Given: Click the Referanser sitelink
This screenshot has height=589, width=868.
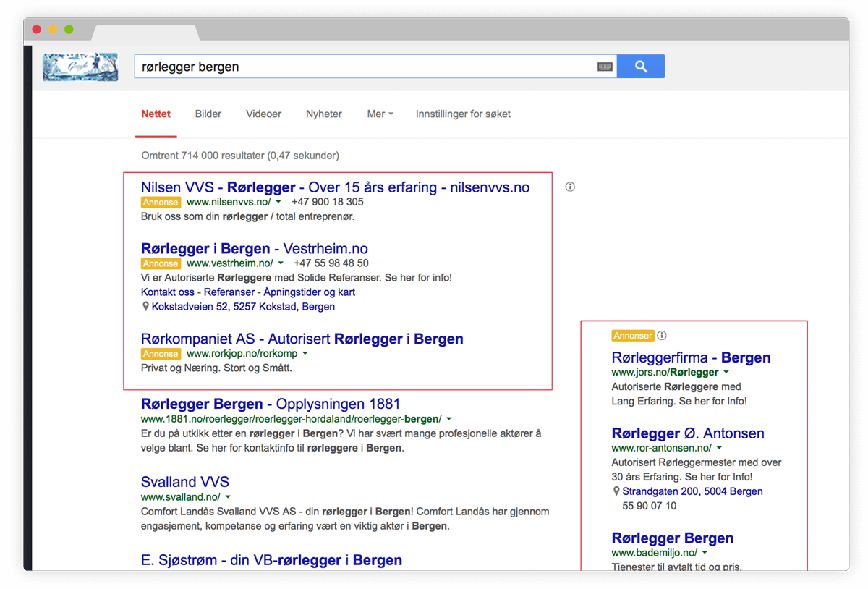Looking at the screenshot, I should (229, 292).
